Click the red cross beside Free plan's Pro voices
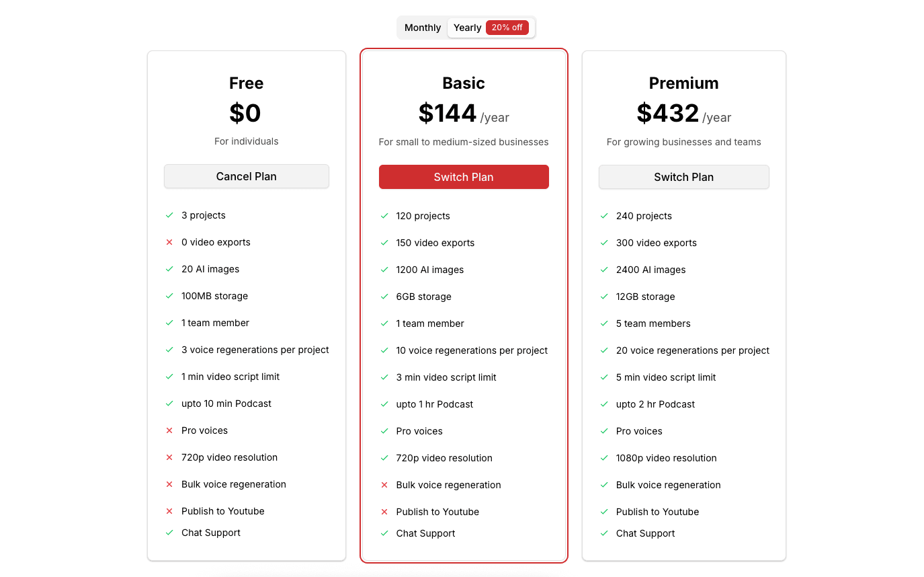 169,430
